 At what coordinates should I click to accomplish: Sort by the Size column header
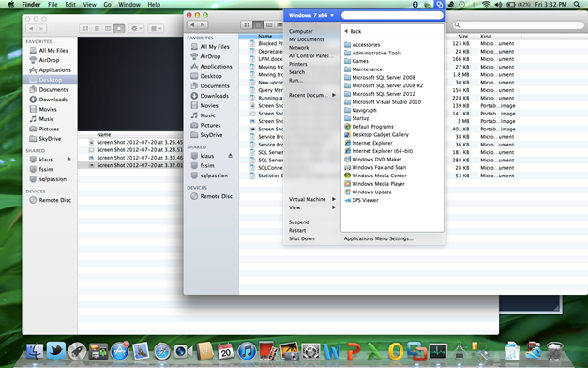point(462,37)
